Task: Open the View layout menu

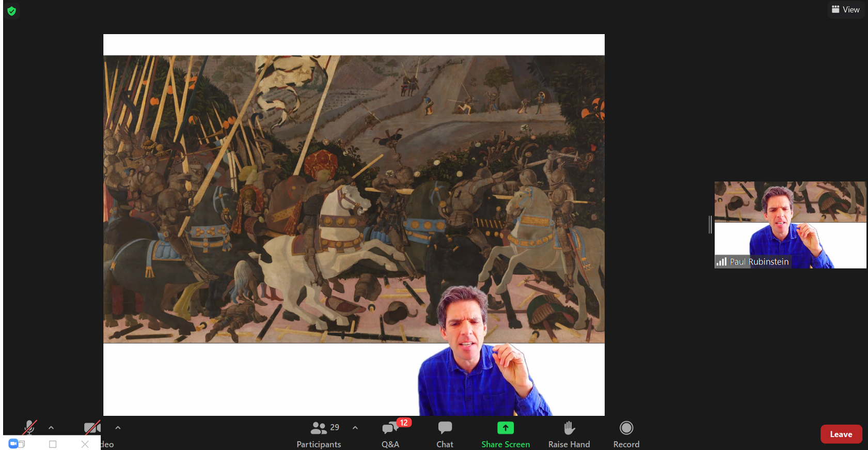Action: click(845, 9)
